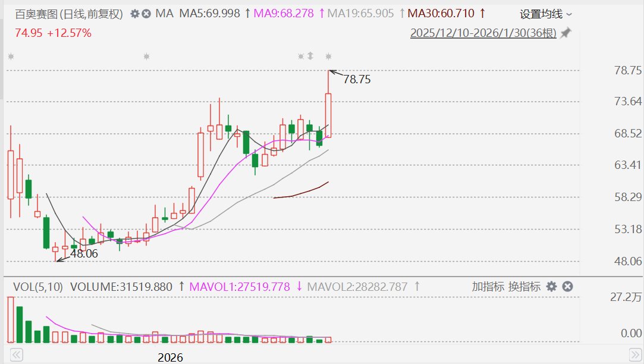Click the far-left event marker star
The height and width of the screenshot is (364, 644).
coord(10,57)
